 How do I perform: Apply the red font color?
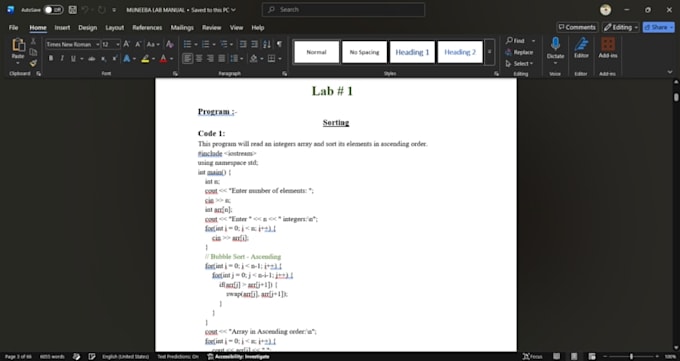click(x=163, y=59)
